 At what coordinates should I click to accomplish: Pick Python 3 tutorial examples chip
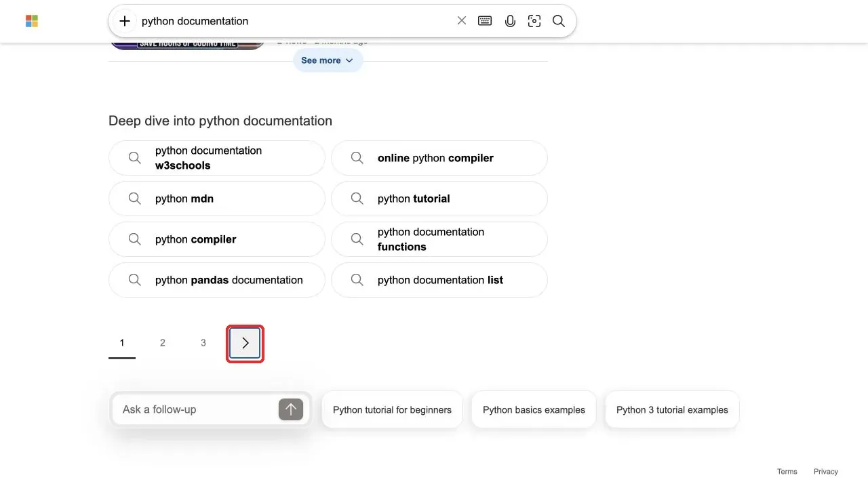[x=672, y=409]
